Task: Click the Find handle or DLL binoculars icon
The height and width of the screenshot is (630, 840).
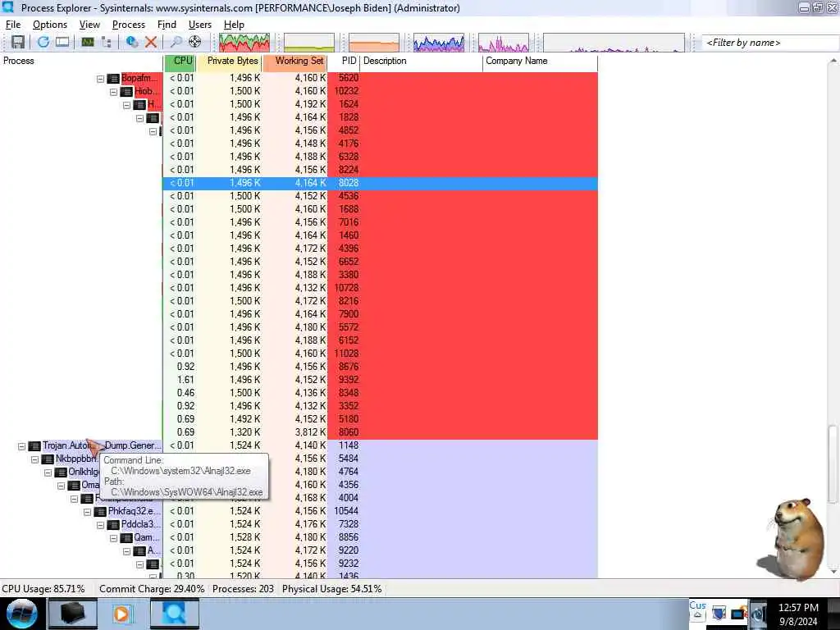Action: pos(176,42)
